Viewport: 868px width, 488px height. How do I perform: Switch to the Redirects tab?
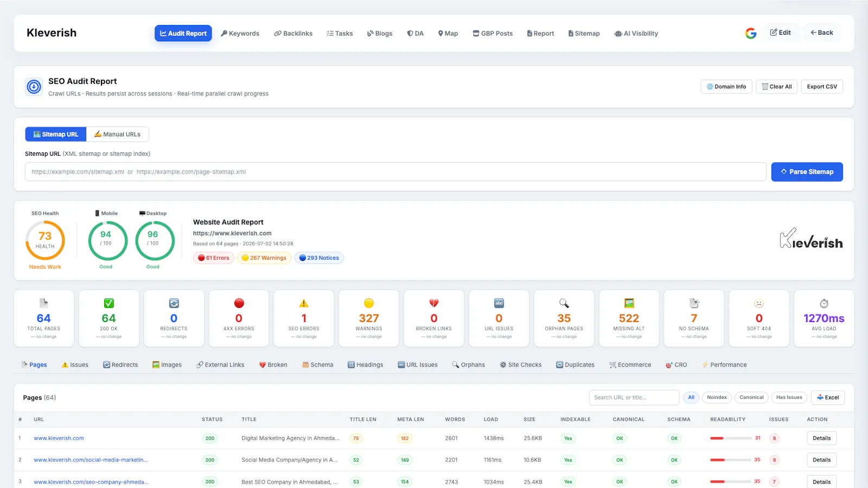point(120,365)
